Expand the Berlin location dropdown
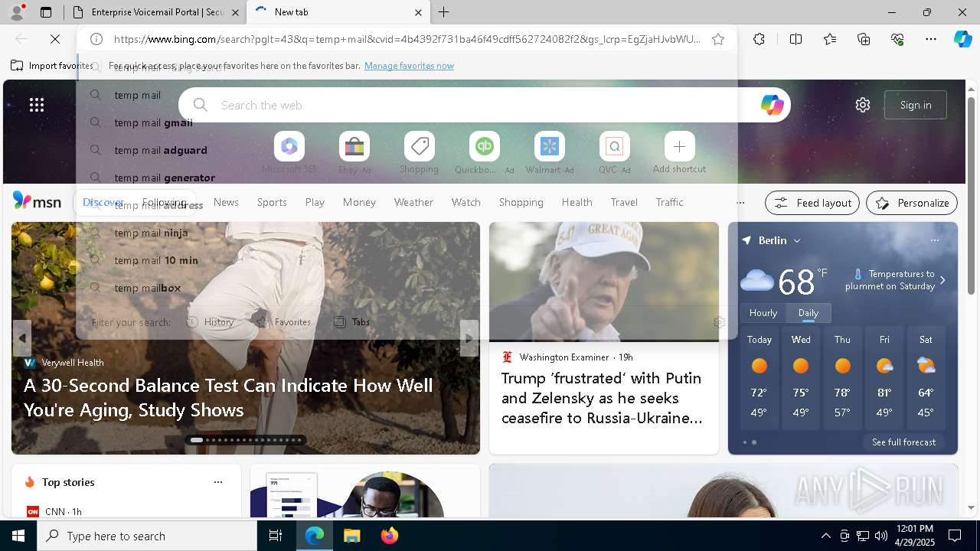This screenshot has height=551, width=980. point(797,240)
